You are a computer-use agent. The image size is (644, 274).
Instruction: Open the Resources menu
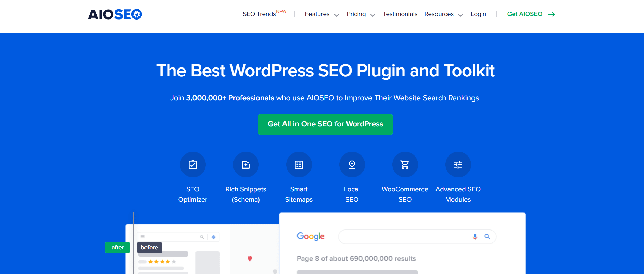click(x=439, y=14)
